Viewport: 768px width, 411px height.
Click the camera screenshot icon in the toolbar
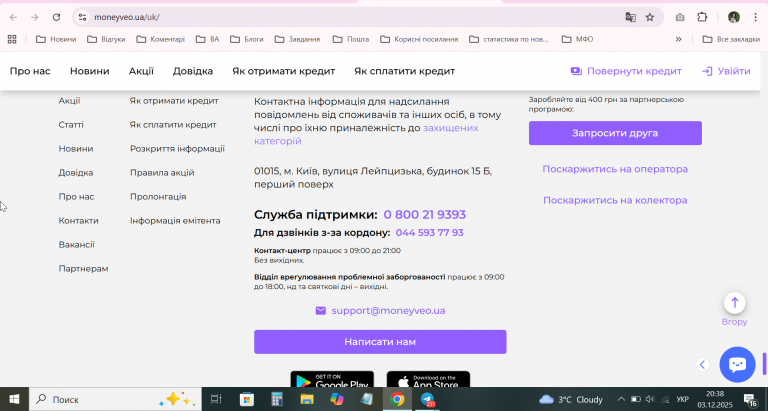point(680,17)
